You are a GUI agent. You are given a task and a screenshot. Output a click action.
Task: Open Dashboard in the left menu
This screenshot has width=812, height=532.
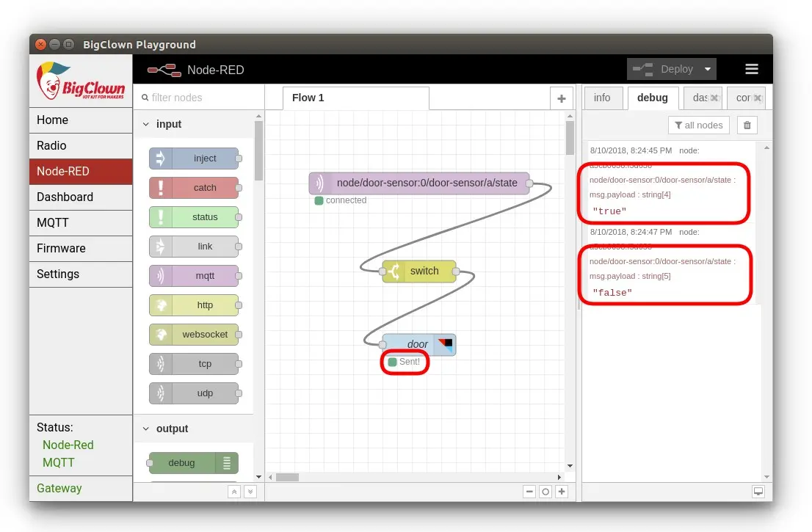coord(81,197)
